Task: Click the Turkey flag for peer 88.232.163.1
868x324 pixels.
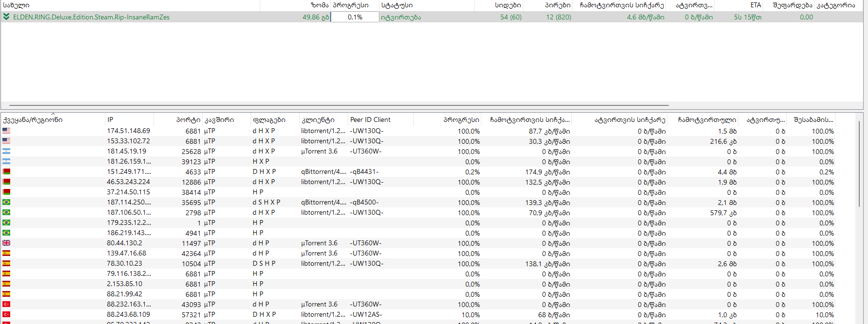Action: coord(6,304)
